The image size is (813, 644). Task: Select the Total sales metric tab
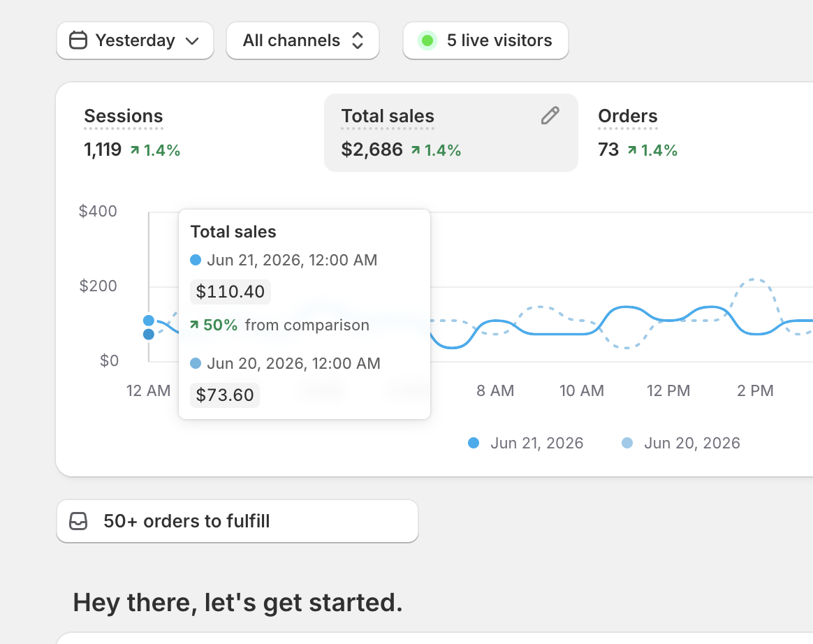[x=451, y=133]
